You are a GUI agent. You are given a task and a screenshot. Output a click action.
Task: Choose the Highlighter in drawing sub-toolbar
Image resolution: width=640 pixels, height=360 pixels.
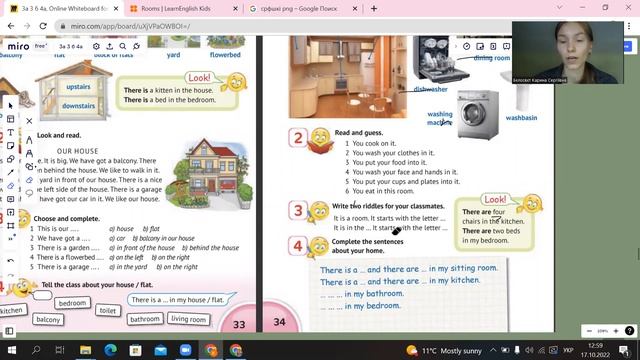pos(29,153)
